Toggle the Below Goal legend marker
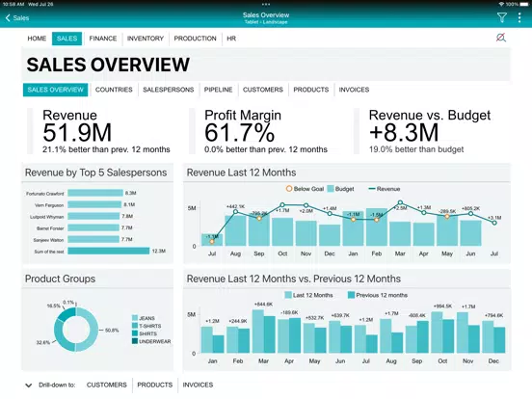Screen dimensions: 532x399 coord(289,189)
